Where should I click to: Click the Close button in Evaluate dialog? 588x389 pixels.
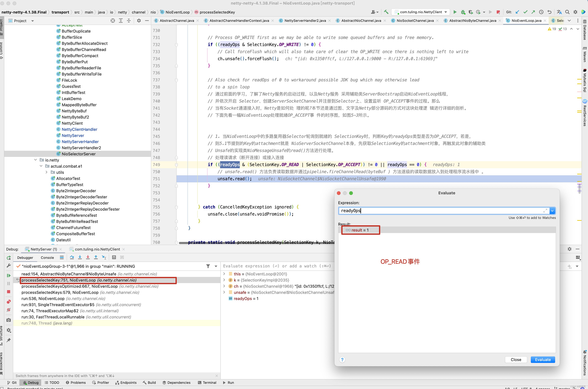pos(516,360)
